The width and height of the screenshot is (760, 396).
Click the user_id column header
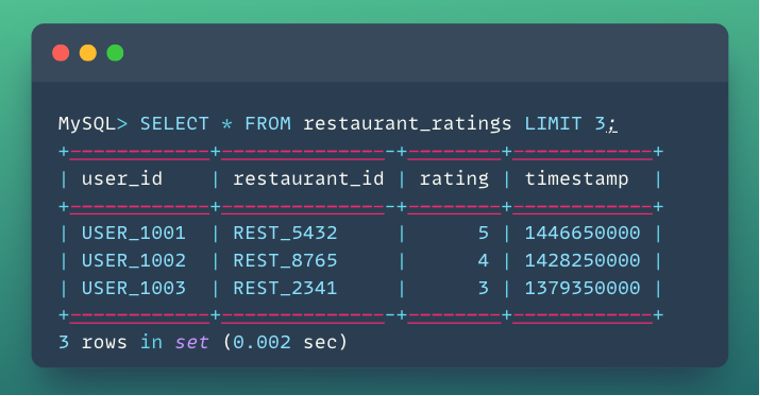[x=122, y=179]
